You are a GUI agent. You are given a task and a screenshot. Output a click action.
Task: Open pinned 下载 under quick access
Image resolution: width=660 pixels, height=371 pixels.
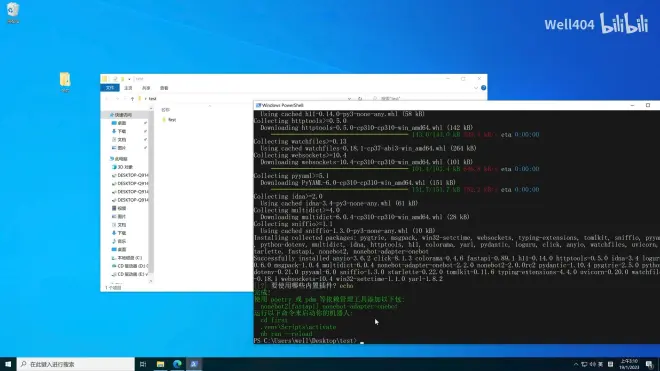click(119, 131)
